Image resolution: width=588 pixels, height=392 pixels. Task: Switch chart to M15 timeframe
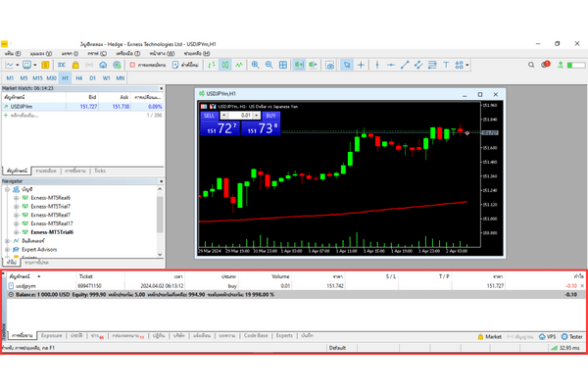[x=36, y=76]
